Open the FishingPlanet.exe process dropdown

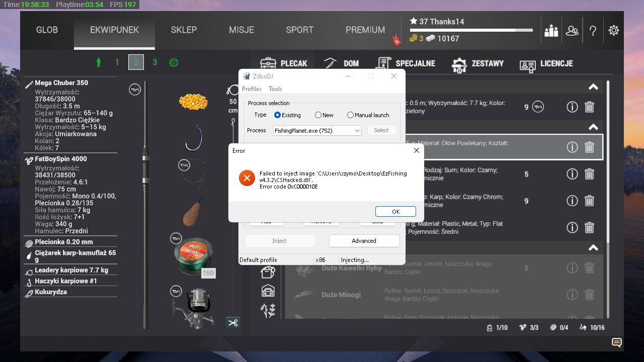click(317, 131)
